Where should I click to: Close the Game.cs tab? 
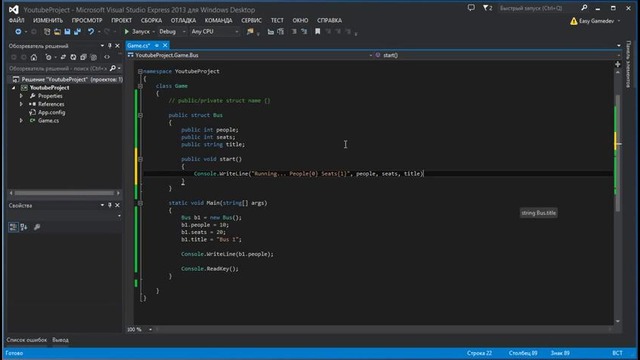pos(165,45)
